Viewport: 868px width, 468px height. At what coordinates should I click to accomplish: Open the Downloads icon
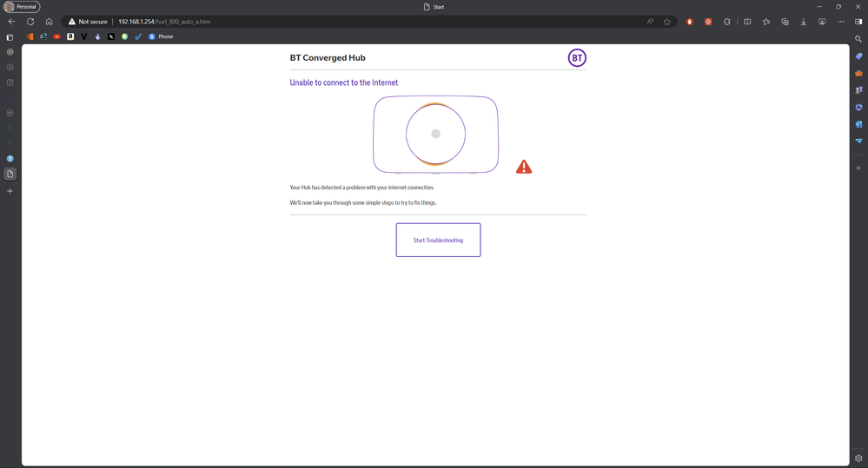pyautogui.click(x=803, y=22)
